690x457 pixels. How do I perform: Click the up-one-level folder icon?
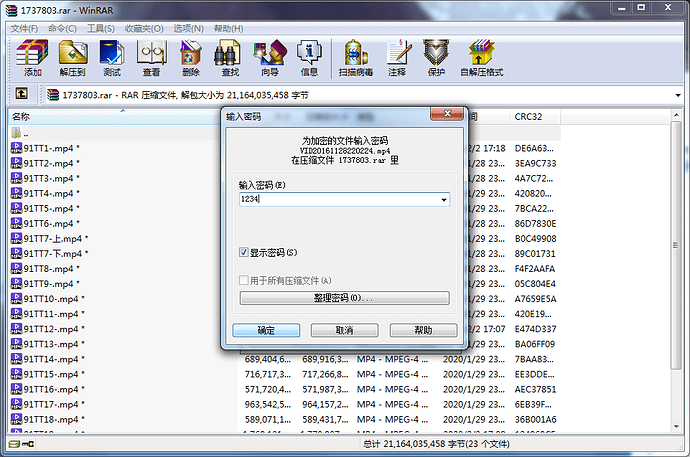point(21,93)
